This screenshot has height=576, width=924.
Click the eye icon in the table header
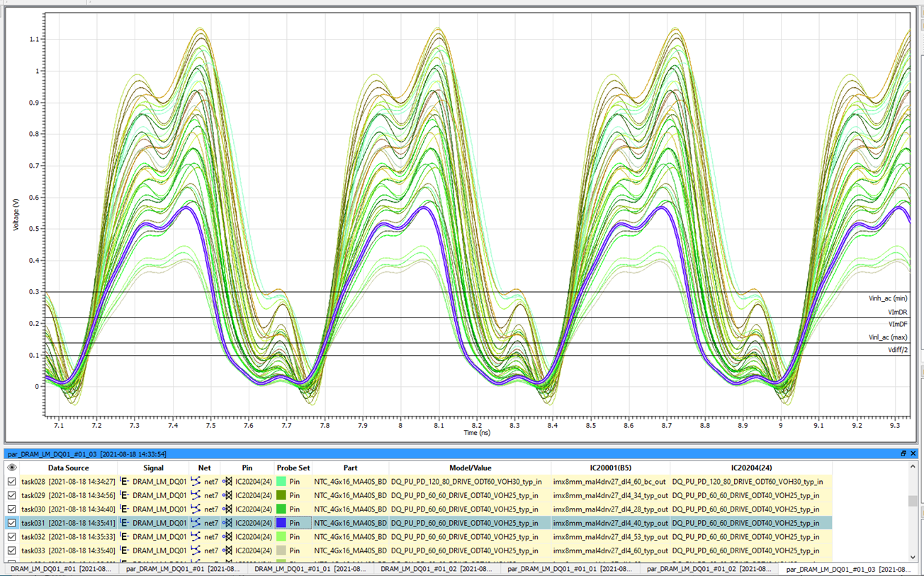click(11, 468)
